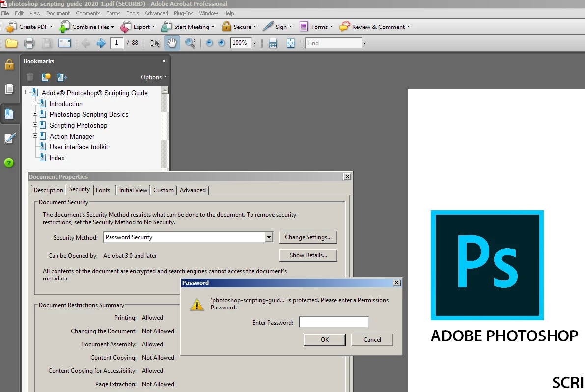Activate the Hand tool
This screenshot has height=392, width=585.
tap(172, 43)
